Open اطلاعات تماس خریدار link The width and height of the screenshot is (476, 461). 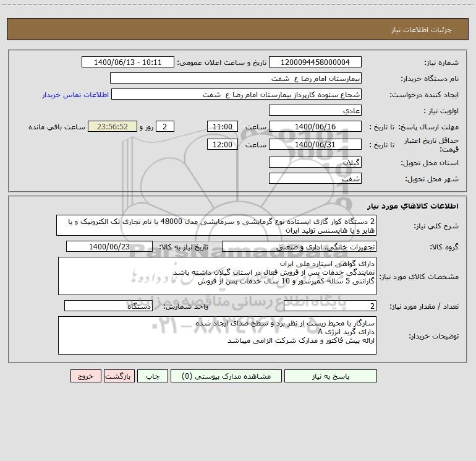pyautogui.click(x=75, y=95)
